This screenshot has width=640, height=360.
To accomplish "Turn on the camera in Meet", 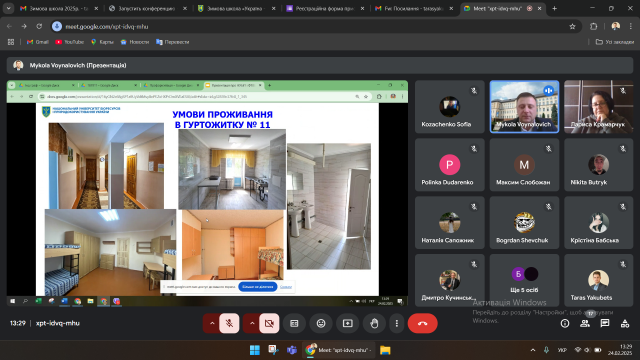I will (x=269, y=323).
